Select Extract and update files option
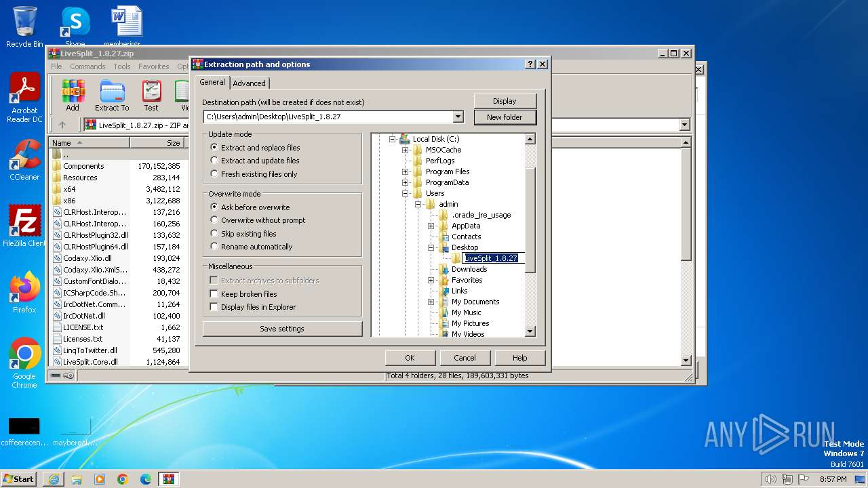This screenshot has height=488, width=868. (x=254, y=161)
